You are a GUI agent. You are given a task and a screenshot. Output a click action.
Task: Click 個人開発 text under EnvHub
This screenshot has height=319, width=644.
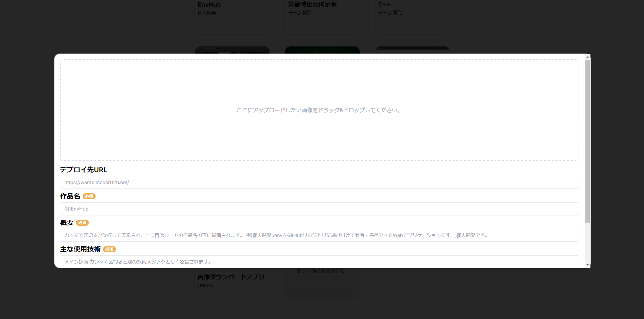207,13
